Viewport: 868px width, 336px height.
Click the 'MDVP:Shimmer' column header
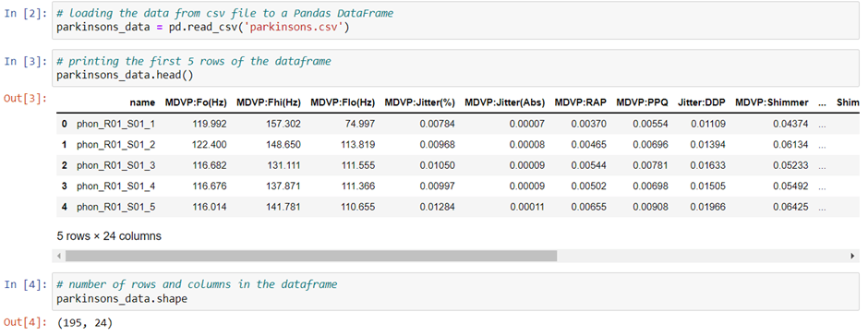(772, 102)
